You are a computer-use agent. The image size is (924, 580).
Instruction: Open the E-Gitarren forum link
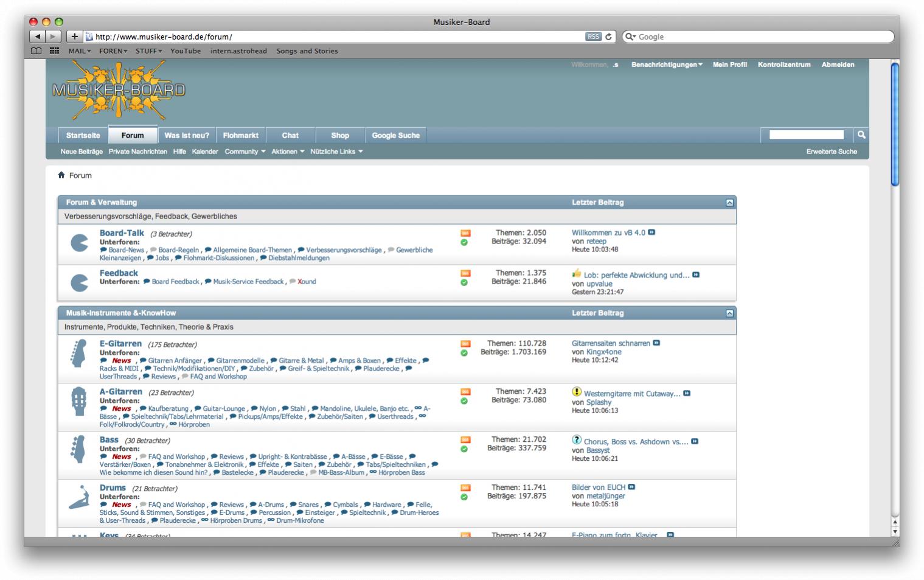(x=120, y=344)
